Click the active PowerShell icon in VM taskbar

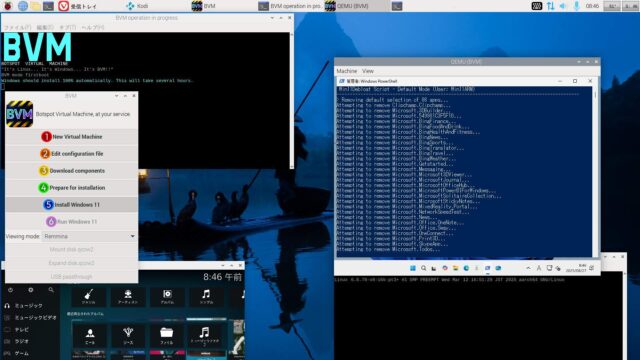point(487,268)
